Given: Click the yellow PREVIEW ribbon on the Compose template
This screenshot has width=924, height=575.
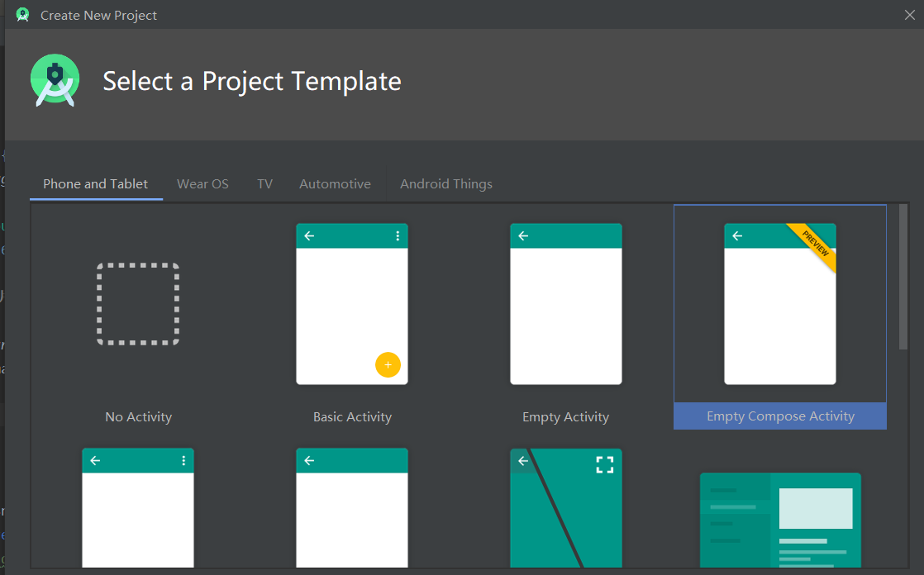Looking at the screenshot, I should tap(816, 244).
